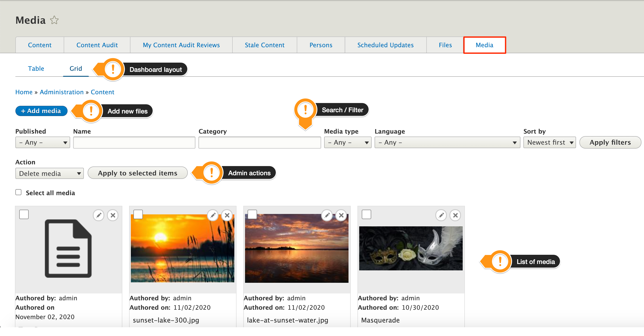Remove sunset-lake-300.jpg with X icon
This screenshot has width=644, height=336.
pyautogui.click(x=227, y=215)
